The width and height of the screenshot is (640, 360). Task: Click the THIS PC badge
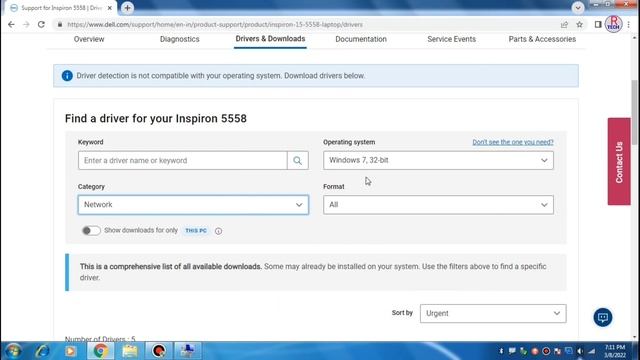[x=196, y=231]
